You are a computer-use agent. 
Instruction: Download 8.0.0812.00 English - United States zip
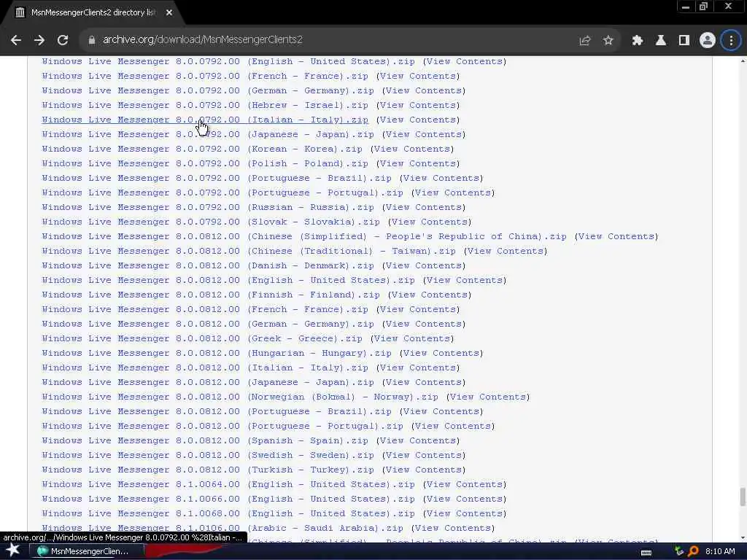point(228,281)
